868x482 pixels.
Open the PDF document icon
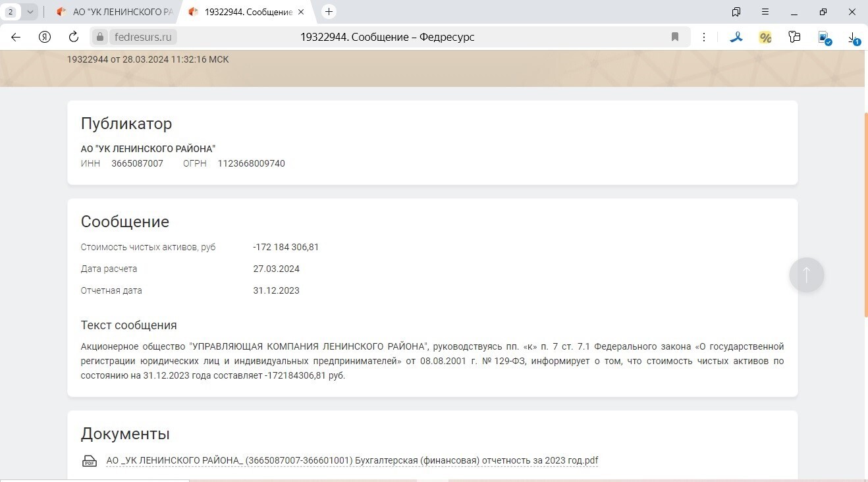pos(89,461)
